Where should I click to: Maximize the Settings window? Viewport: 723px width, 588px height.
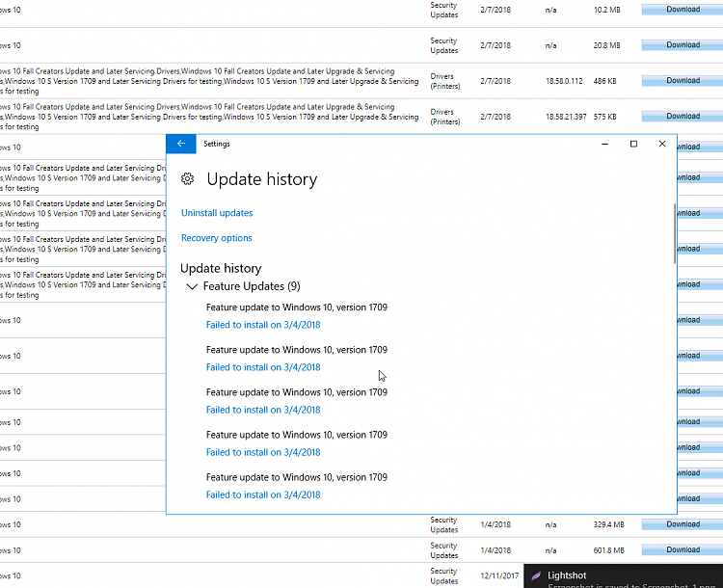point(633,144)
